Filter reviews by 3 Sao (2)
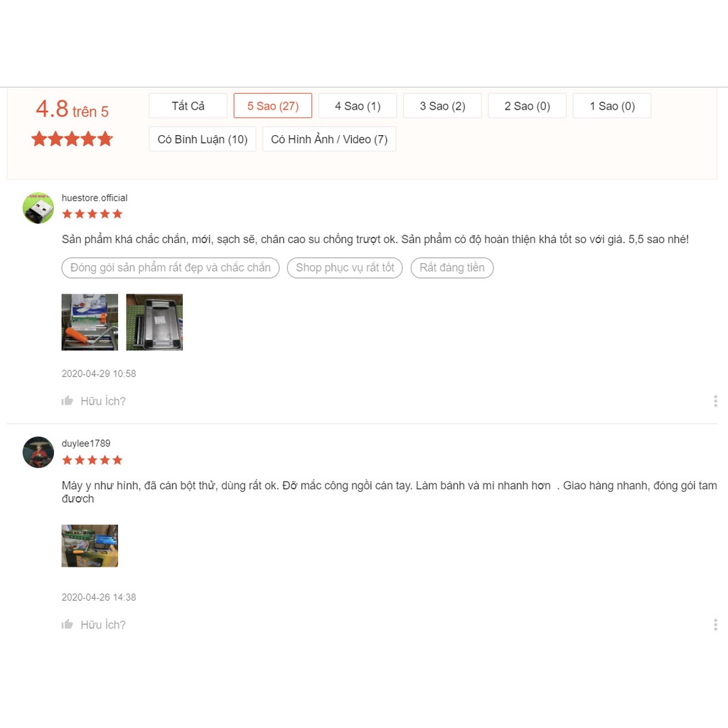The height and width of the screenshot is (728, 728). click(x=442, y=106)
